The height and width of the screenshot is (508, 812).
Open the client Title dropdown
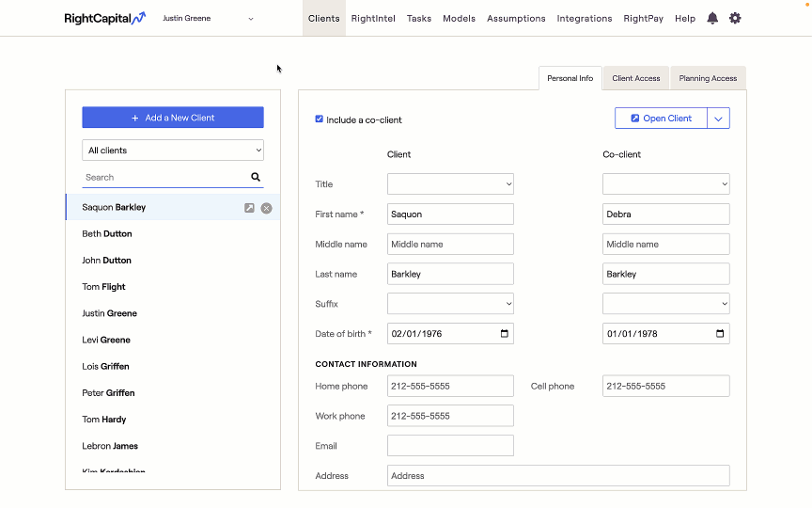click(450, 184)
